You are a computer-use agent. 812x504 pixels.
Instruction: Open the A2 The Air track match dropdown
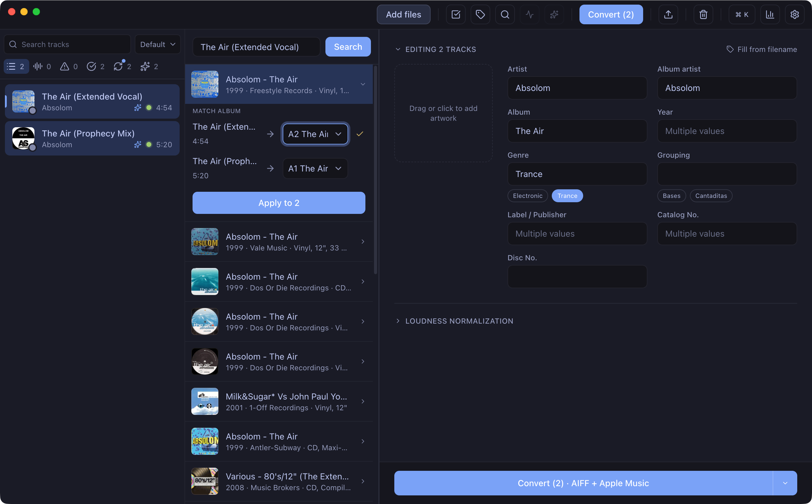315,134
